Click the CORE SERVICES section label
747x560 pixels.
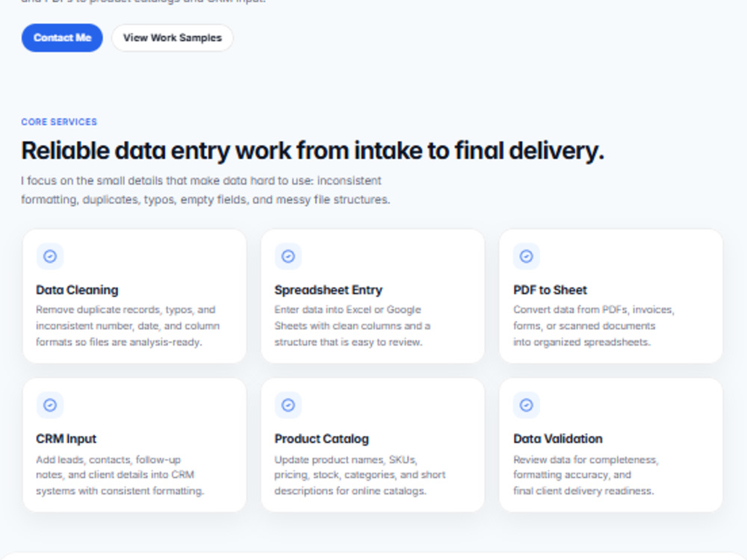point(59,122)
